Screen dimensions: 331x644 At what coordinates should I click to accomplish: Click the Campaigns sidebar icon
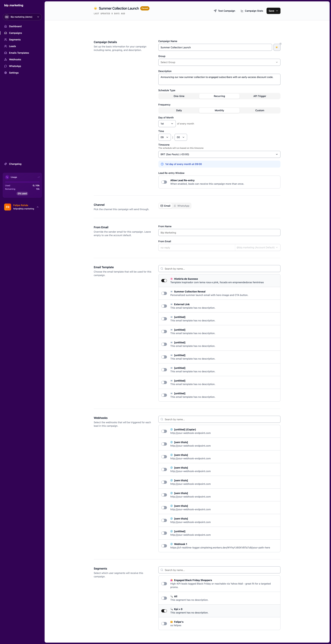coord(5,33)
